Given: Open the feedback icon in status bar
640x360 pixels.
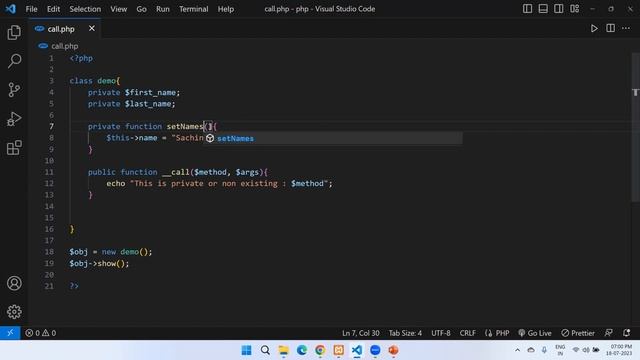Looking at the screenshot, I should point(609,333).
